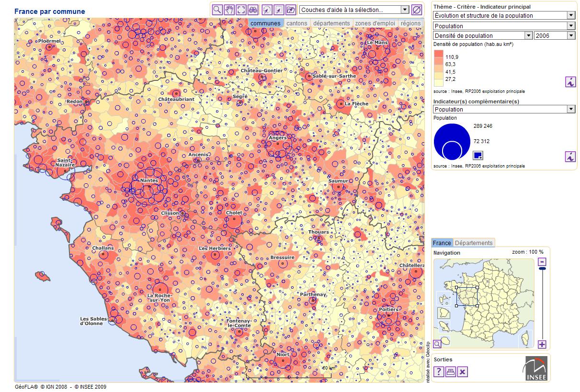
Task: Open the binoculars search tool
Action: 253,9
